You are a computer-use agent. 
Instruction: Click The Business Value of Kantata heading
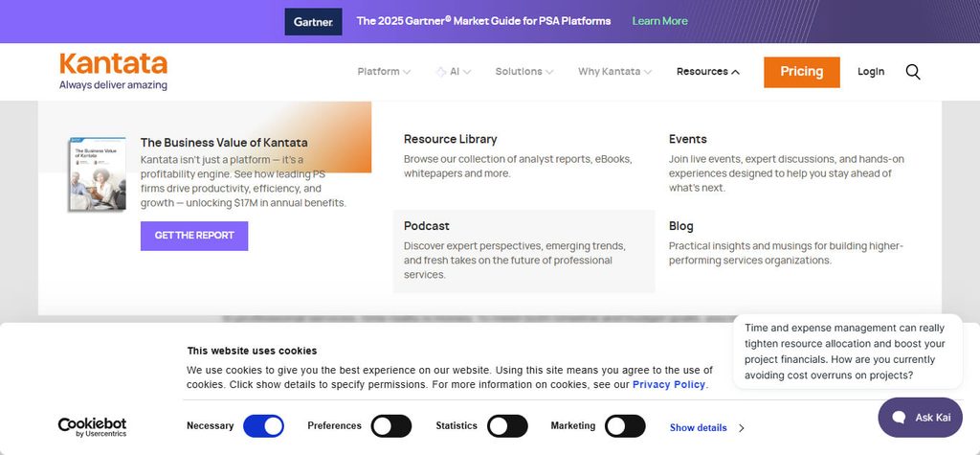coord(224,143)
